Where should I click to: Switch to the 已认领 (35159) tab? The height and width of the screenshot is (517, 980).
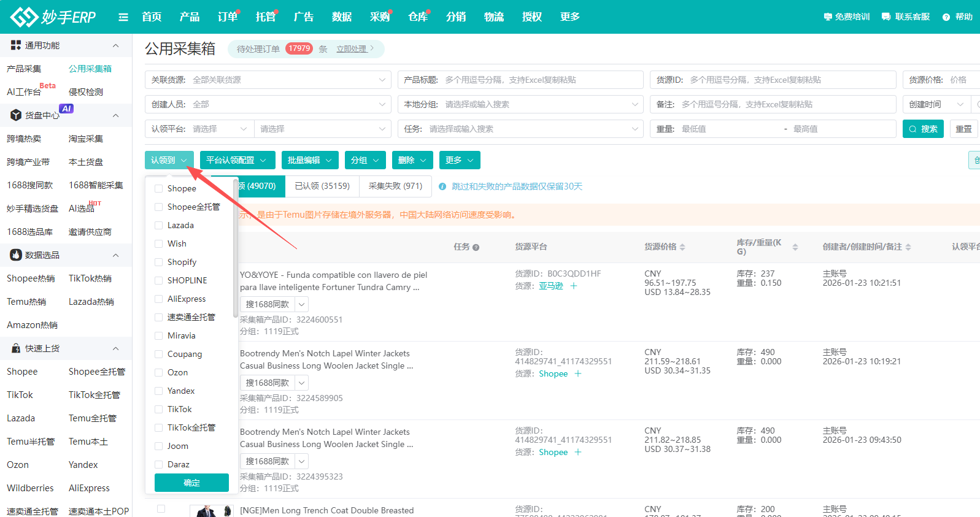coord(322,186)
